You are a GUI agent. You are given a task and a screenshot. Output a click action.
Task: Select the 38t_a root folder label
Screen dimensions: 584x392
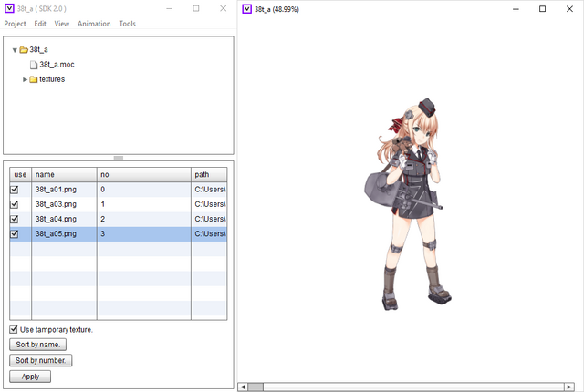coord(38,49)
